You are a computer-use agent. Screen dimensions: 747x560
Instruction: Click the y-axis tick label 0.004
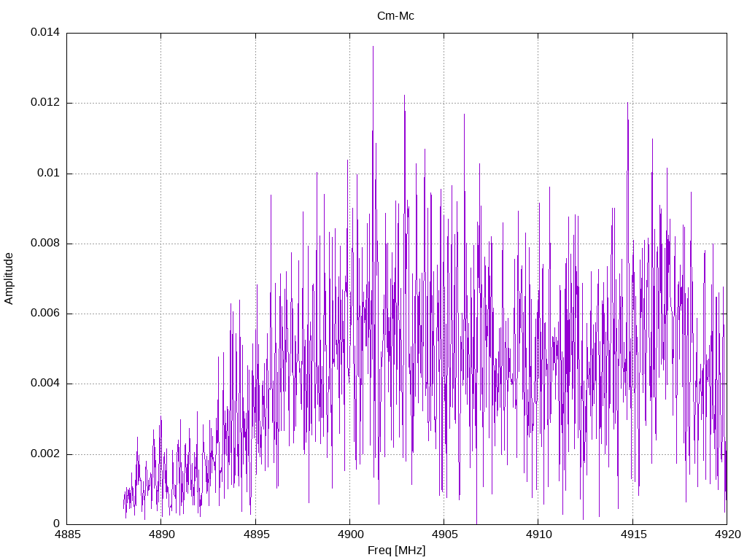coord(45,384)
